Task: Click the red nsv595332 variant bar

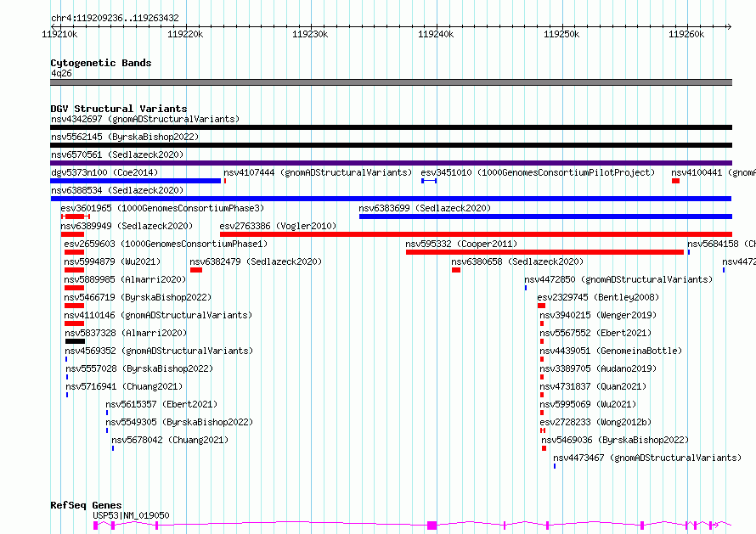Action: [544, 252]
